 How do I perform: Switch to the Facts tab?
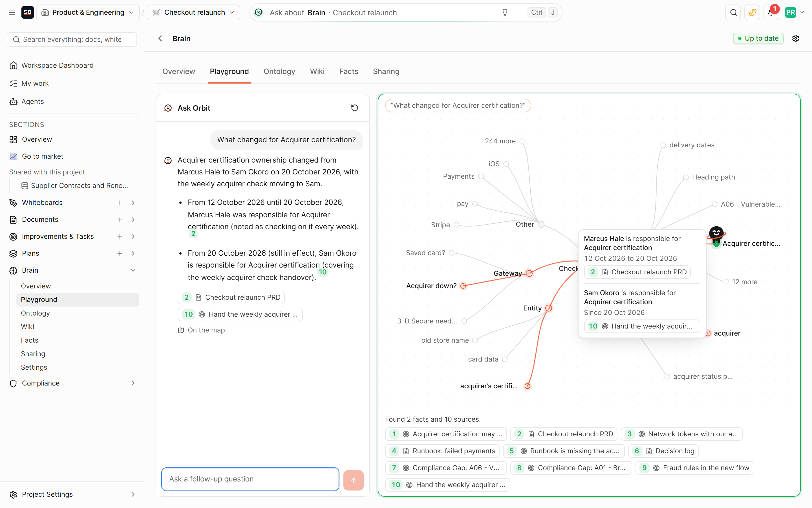(x=348, y=71)
